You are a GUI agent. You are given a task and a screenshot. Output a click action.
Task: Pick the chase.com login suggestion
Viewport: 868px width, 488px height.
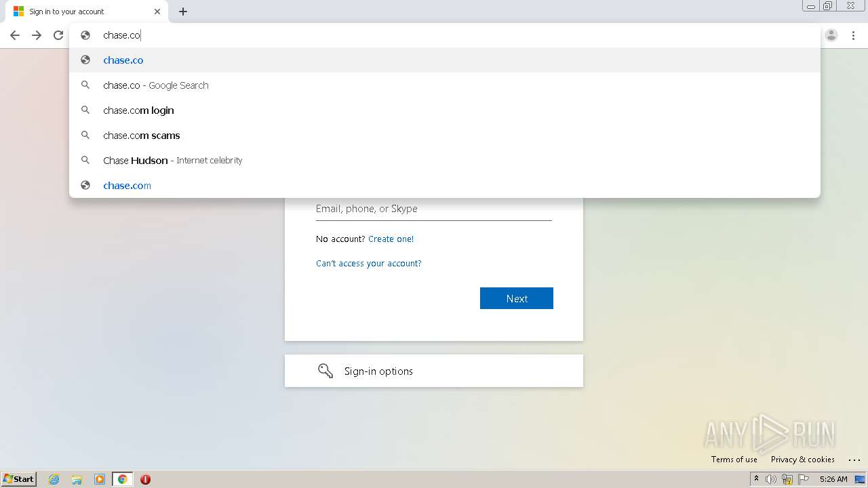point(445,110)
